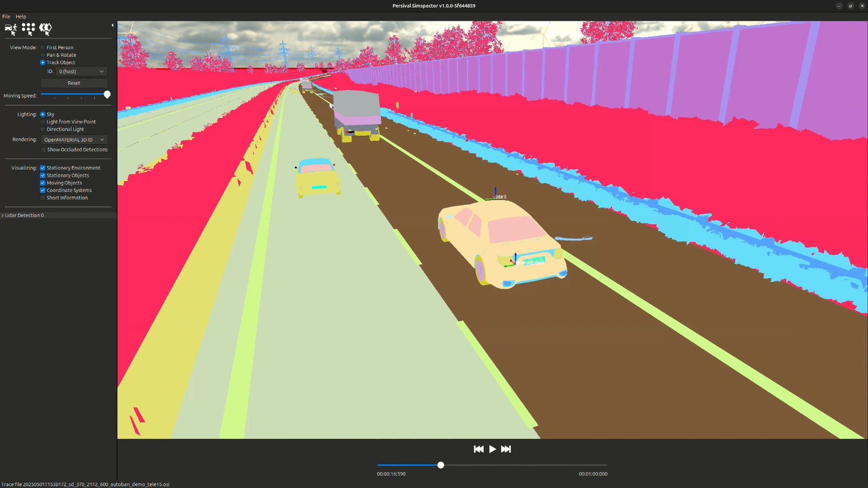This screenshot has width=868, height=488.
Task: Expand the Lidar Detection 0 item
Action: (3, 215)
